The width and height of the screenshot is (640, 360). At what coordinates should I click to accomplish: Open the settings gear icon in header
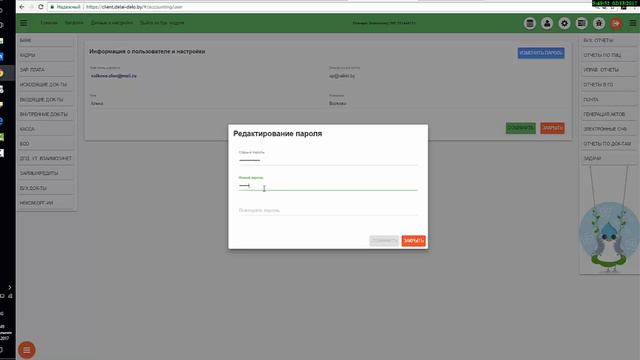tap(564, 23)
